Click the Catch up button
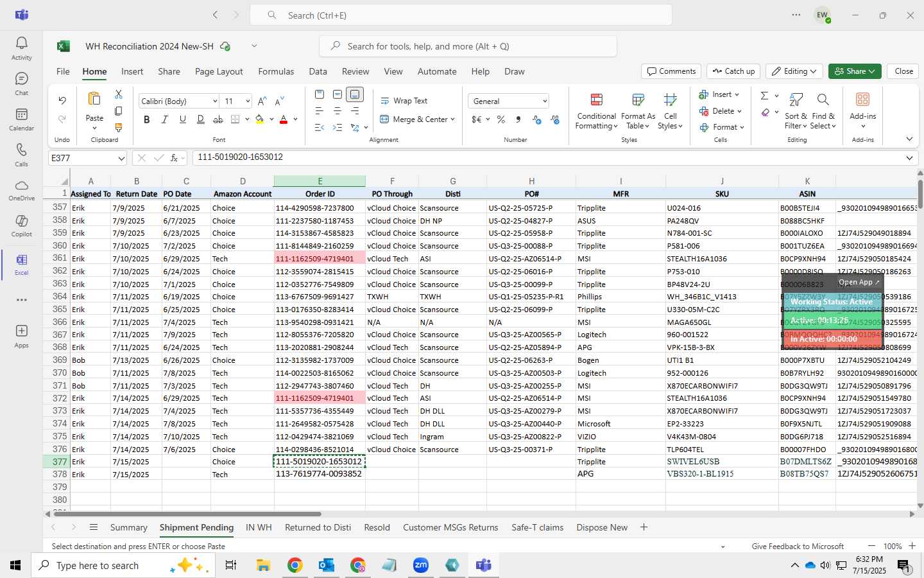Screen dimensions: 924x578 [733, 71]
